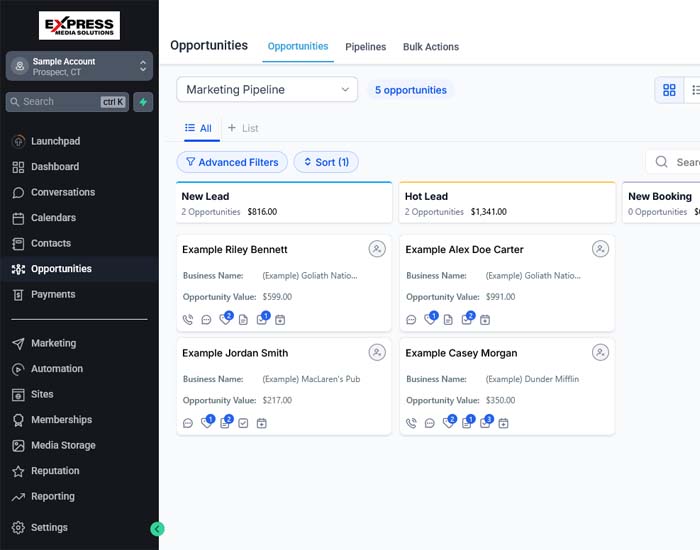Call Example Riley Bennett via phone icon

(x=188, y=320)
